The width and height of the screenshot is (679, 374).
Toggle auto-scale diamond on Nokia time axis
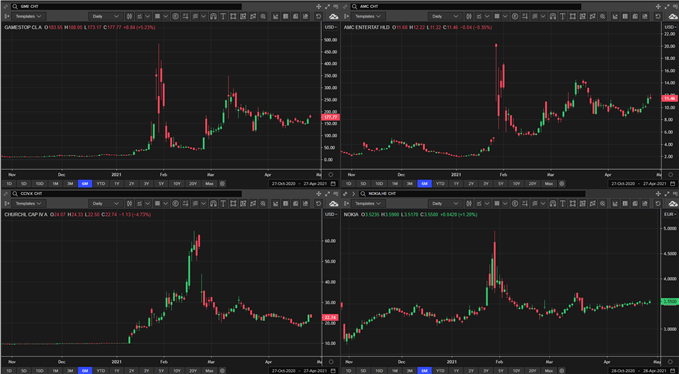coord(671,361)
